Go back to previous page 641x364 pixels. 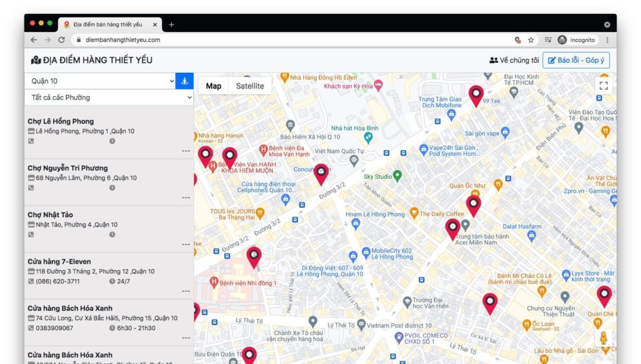click(x=34, y=40)
